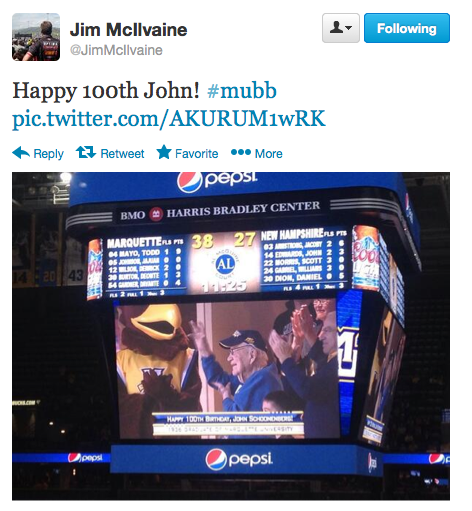Toggle the blue Following button
Image resolution: width=472 pixels, height=511 pixels.
407,28
